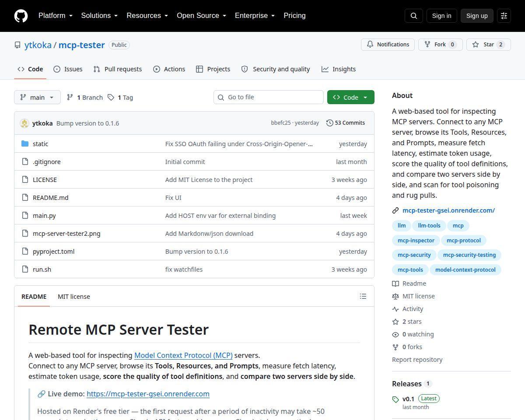
Task: Open the mcp-tester-gsei.onrender.com link in About
Action: 448,210
